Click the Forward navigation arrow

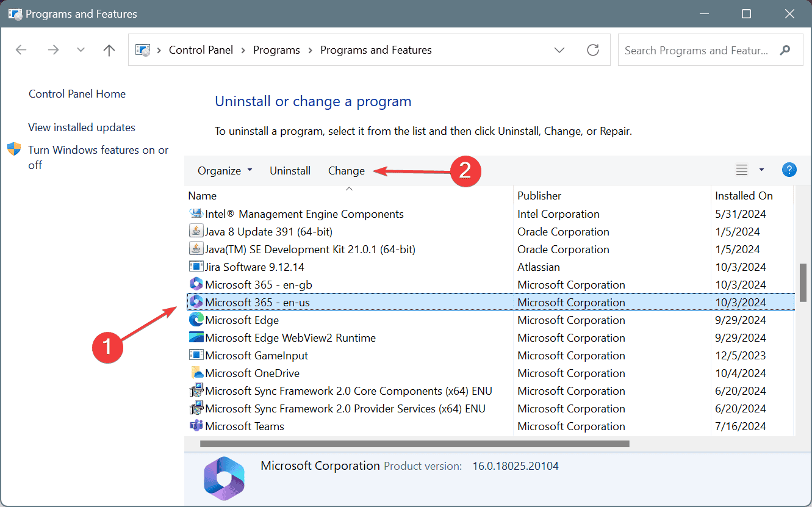[x=53, y=50]
